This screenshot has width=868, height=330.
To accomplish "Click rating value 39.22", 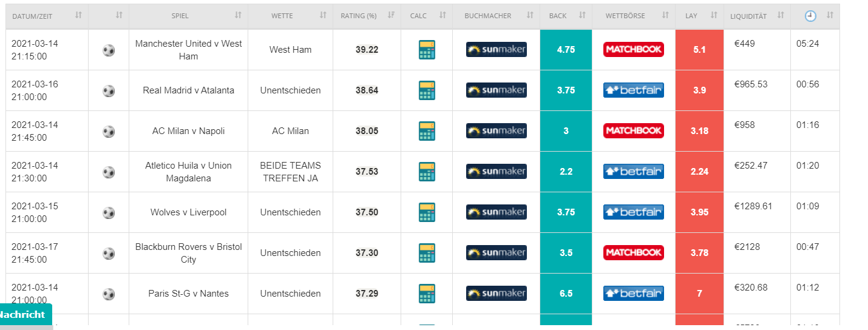I will [x=367, y=50].
